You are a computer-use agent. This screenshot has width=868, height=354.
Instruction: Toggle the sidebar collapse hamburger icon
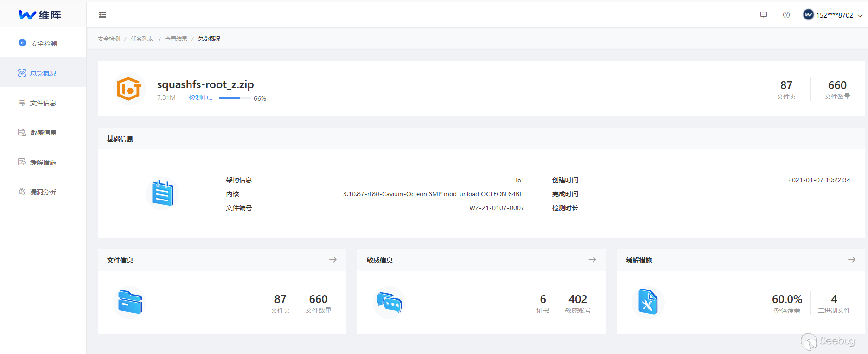[x=102, y=15]
